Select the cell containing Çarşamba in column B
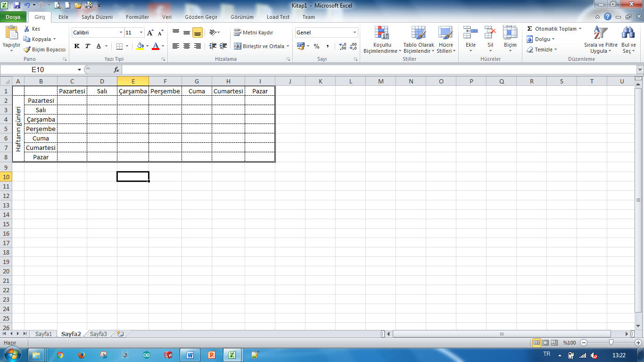The width and height of the screenshot is (644, 362). click(41, 119)
